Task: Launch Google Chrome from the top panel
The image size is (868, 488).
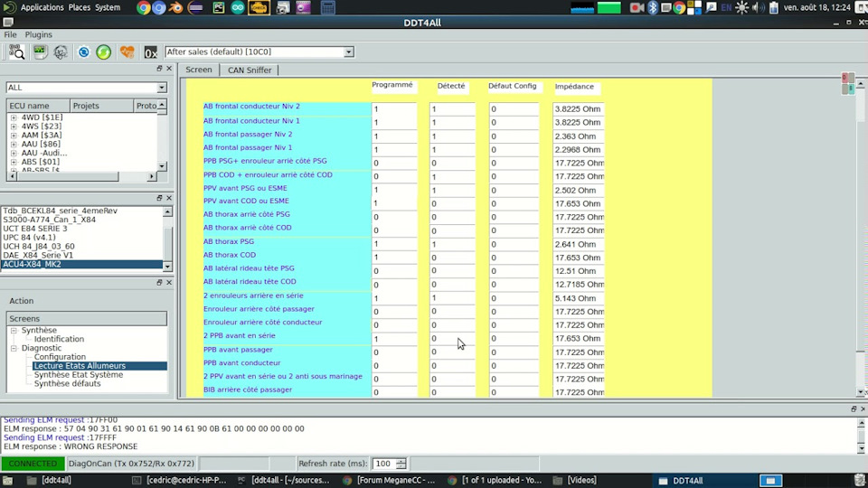Action: coord(144,8)
